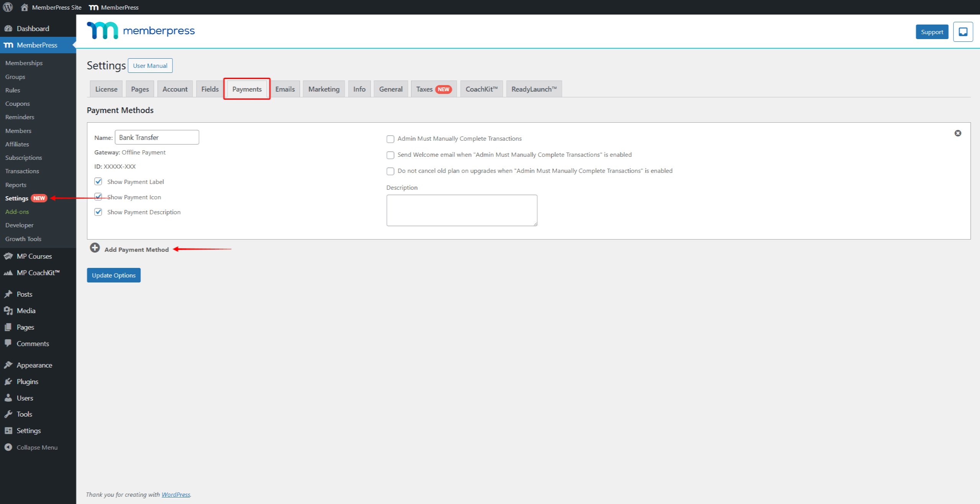Click the plus icon for Add Payment Method
Image resolution: width=980 pixels, height=504 pixels.
(x=95, y=248)
